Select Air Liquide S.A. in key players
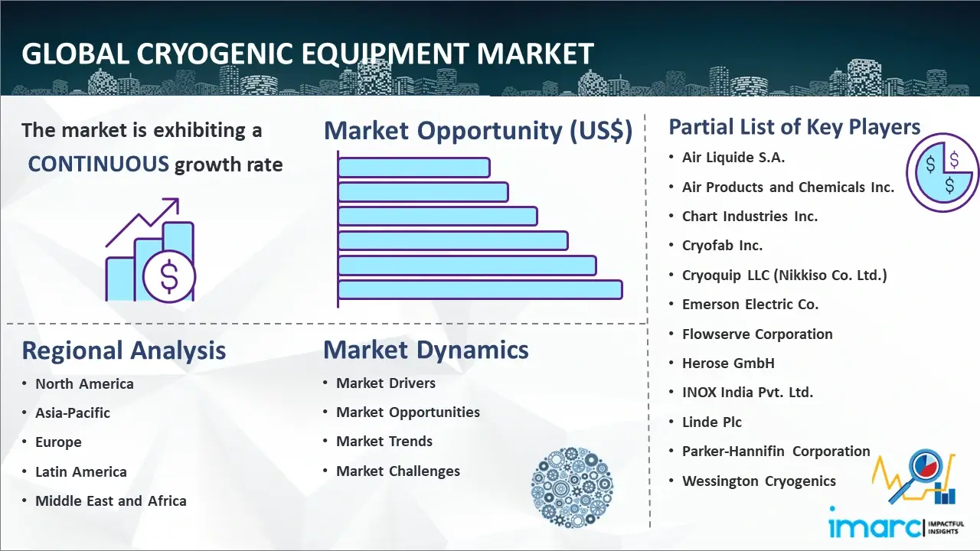The width and height of the screenshot is (980, 551). pos(733,158)
